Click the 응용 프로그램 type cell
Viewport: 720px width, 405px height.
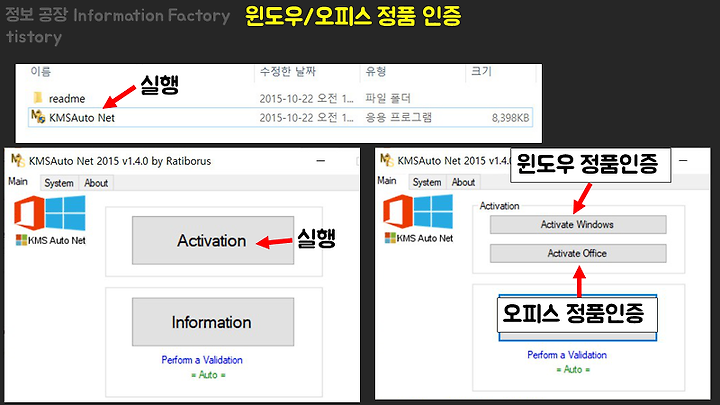pos(399,118)
